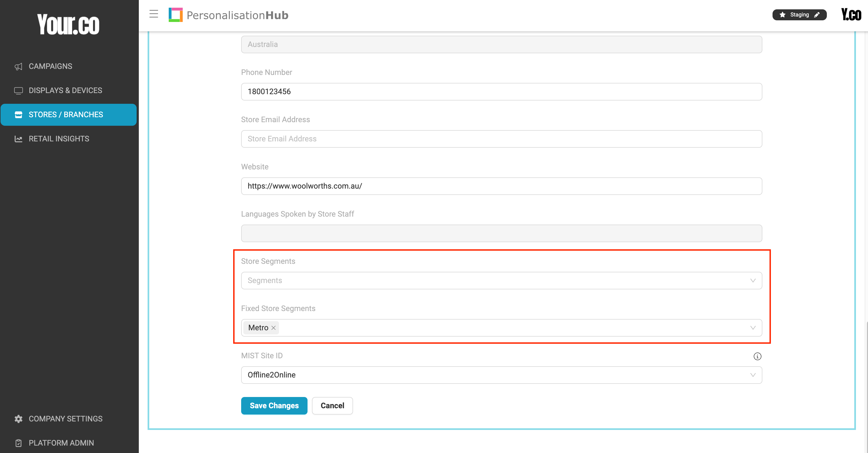Go to Retail Insights section

tap(59, 139)
